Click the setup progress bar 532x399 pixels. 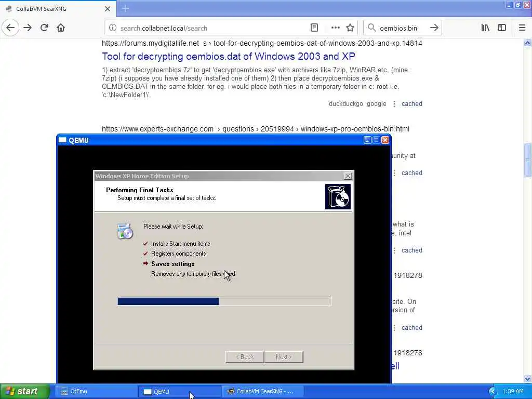pos(224,301)
